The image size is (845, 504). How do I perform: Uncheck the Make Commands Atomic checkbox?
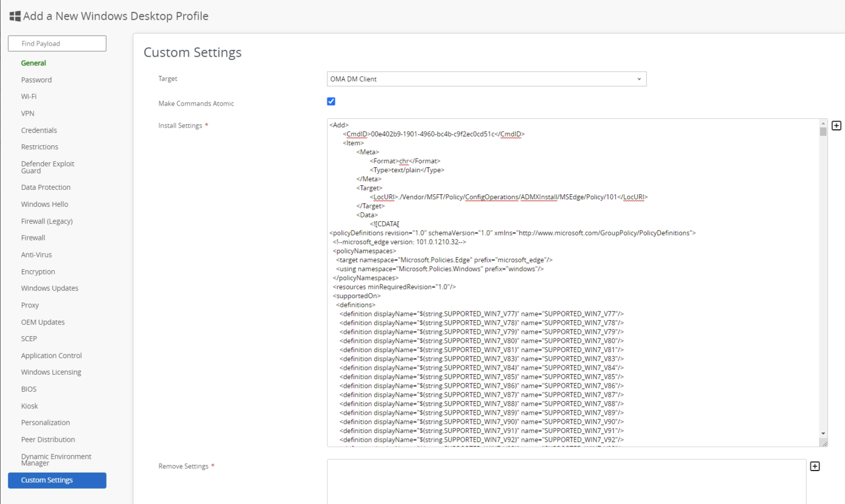[331, 101]
